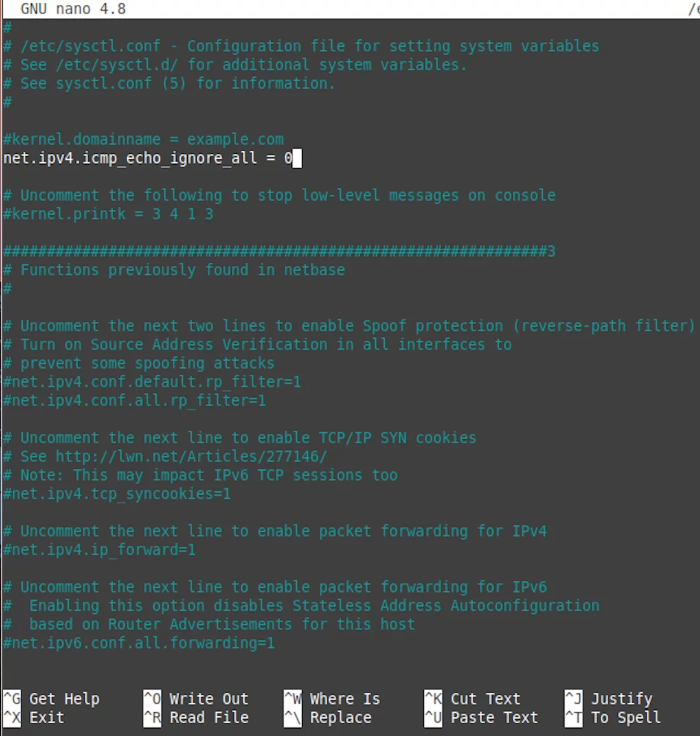Click the #kernel.printk = 3 4 1 3 line

pyautogui.click(x=109, y=214)
